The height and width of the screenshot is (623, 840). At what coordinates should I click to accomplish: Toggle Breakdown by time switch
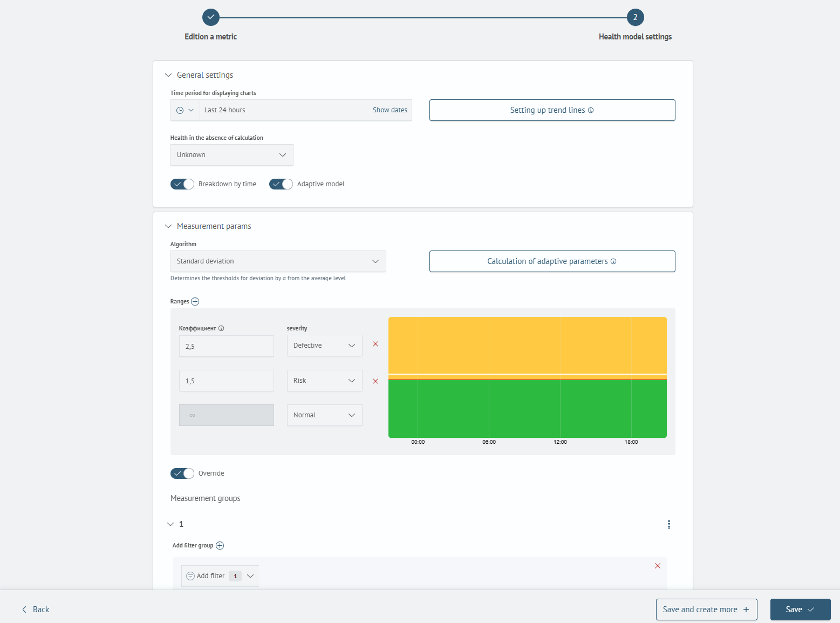(182, 184)
